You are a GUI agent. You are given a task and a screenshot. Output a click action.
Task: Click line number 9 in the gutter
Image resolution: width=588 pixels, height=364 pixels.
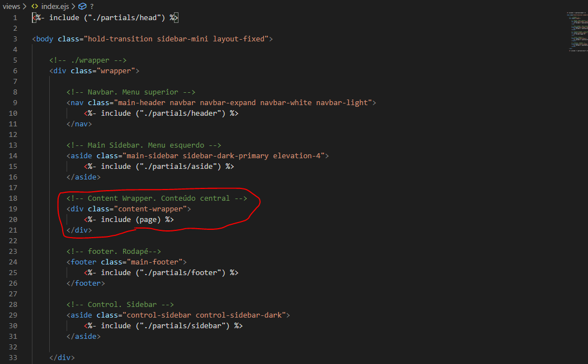[x=15, y=103]
